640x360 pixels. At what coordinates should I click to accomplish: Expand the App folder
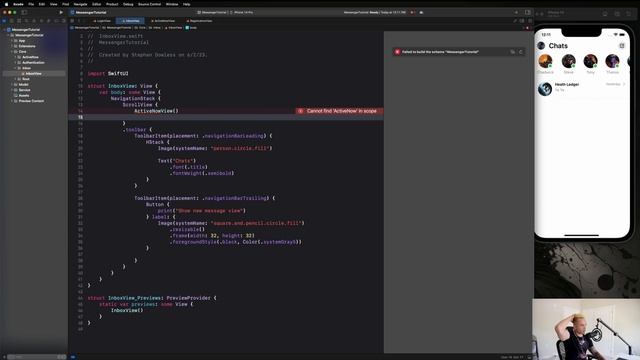(12, 41)
